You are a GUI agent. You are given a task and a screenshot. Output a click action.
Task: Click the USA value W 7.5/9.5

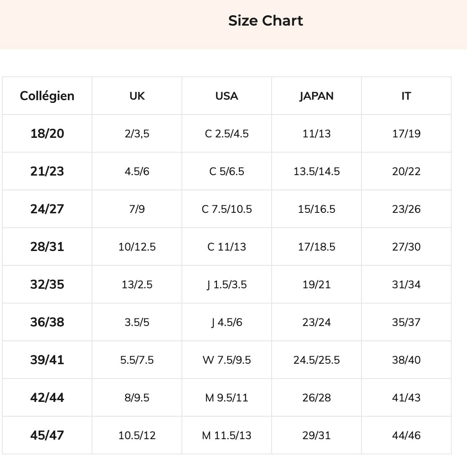click(227, 360)
